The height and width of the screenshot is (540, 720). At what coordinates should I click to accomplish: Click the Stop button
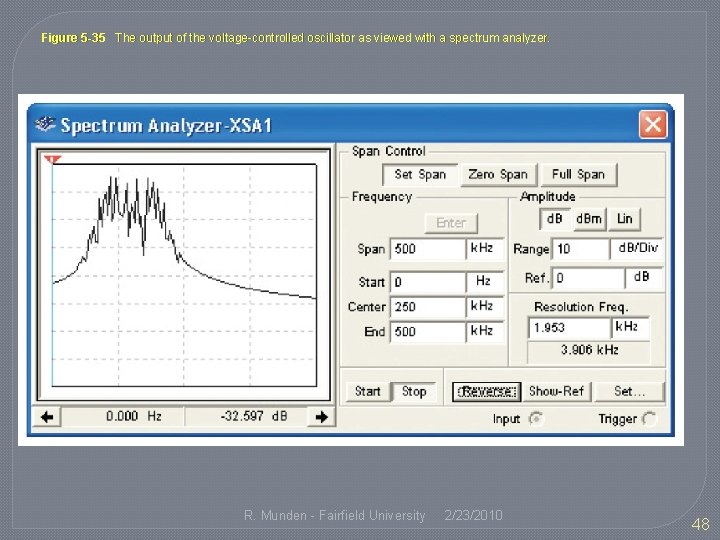click(x=414, y=392)
